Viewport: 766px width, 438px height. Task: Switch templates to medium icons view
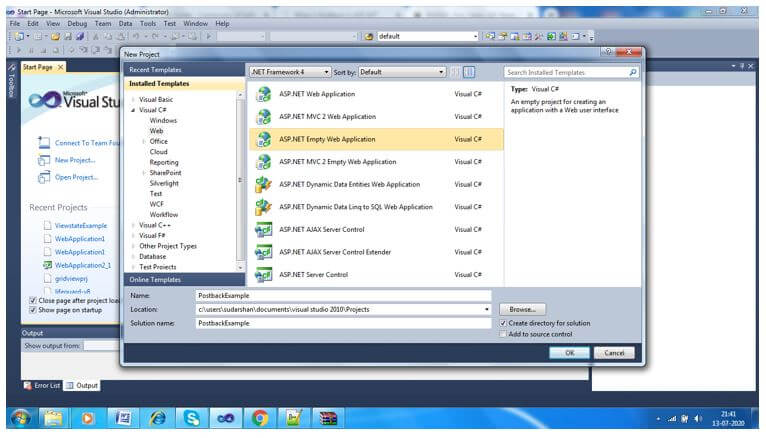point(469,72)
